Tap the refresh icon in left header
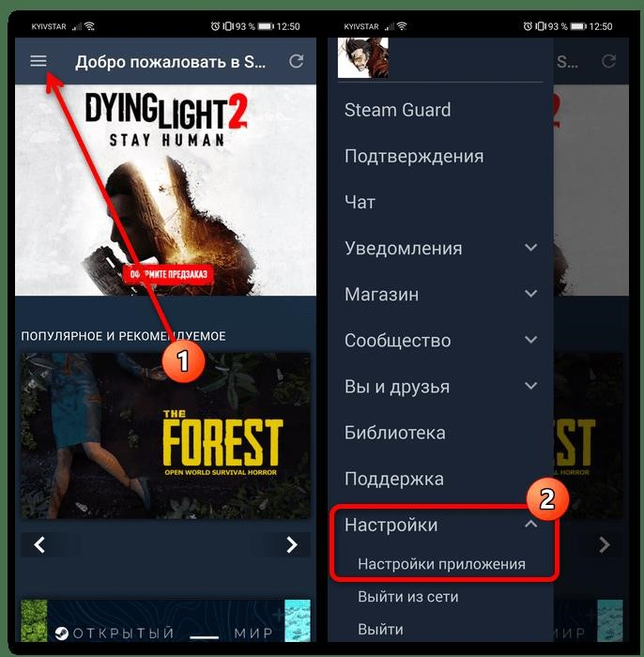Image resolution: width=644 pixels, height=657 pixels. [297, 61]
